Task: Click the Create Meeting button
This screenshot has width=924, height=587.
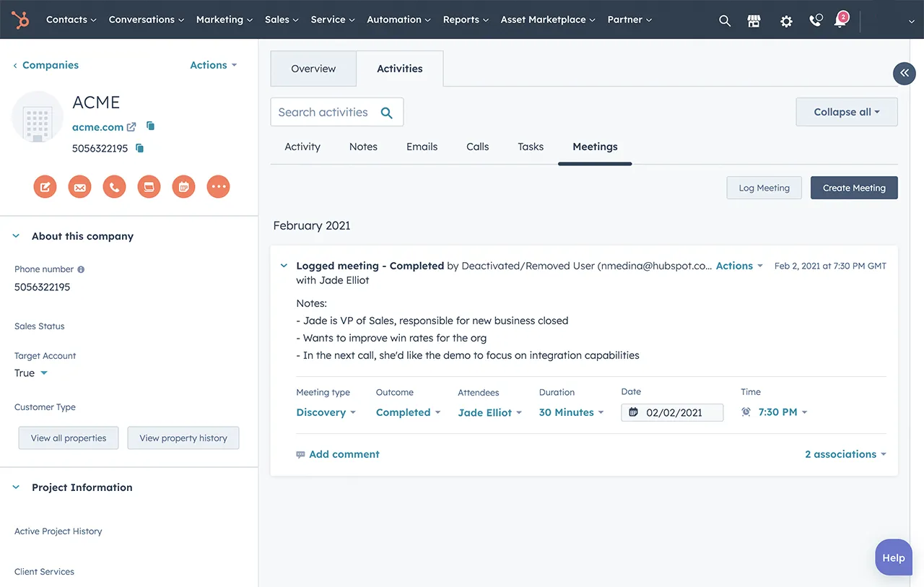Action: point(854,188)
